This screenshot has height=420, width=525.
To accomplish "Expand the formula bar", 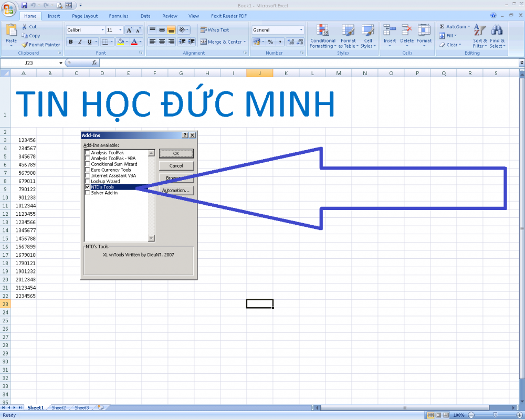I will 522,62.
